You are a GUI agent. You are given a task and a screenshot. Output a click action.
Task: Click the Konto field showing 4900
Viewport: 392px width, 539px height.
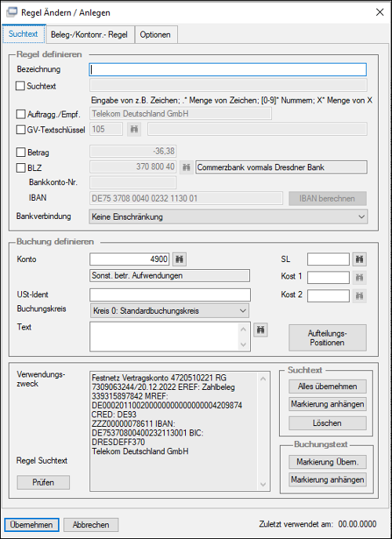click(129, 259)
